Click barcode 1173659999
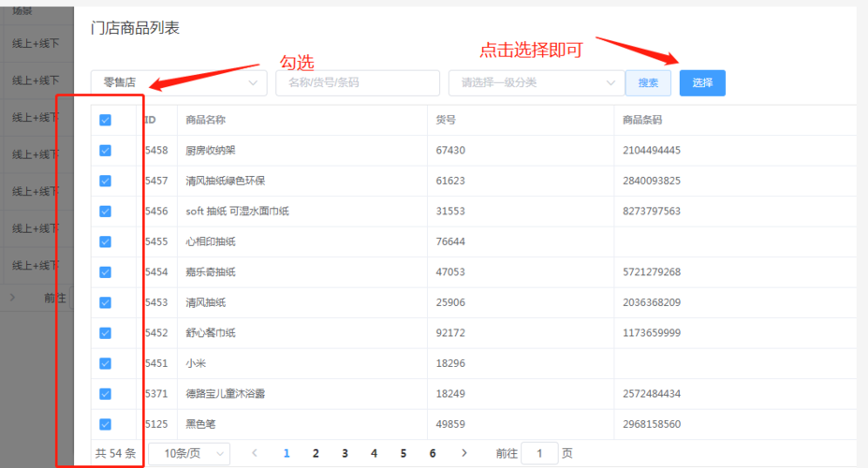 [x=652, y=333]
